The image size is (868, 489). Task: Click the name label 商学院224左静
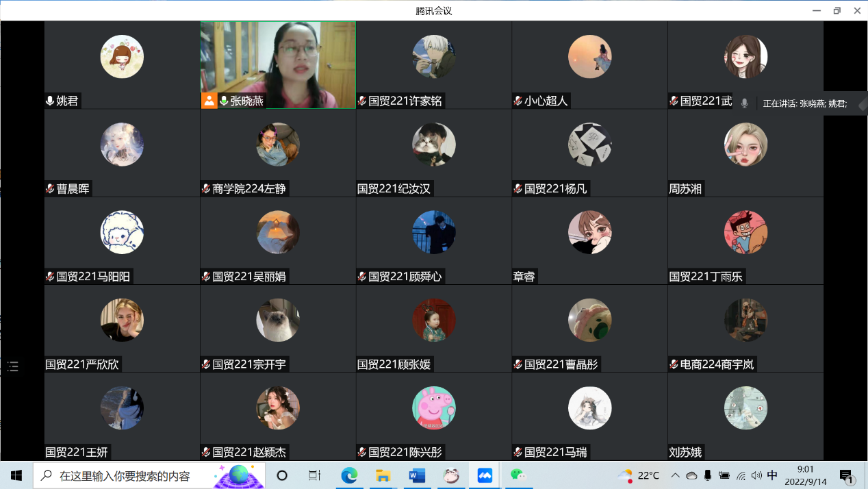(x=249, y=188)
